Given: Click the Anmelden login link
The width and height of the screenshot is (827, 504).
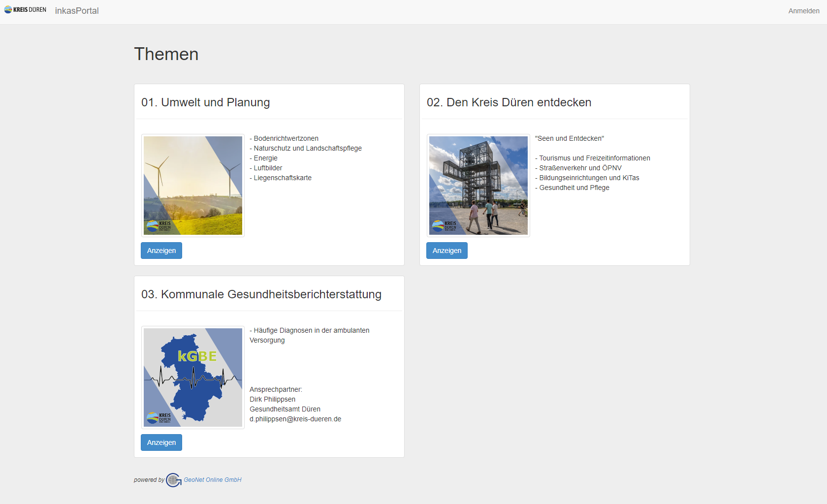Looking at the screenshot, I should point(803,11).
